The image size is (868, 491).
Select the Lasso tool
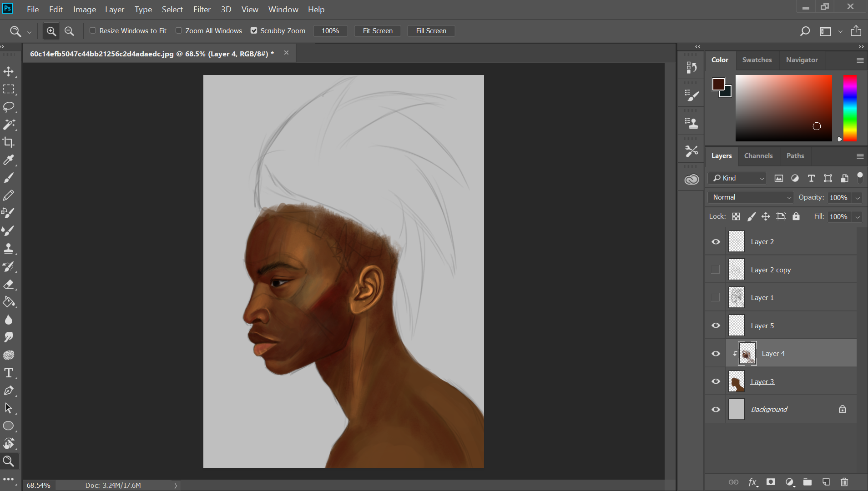tap(9, 107)
